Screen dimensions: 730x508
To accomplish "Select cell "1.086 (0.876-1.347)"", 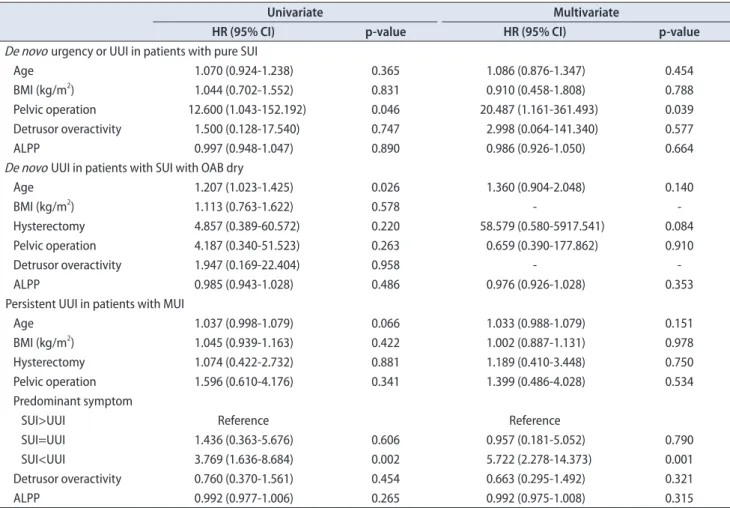I will pos(535,71).
